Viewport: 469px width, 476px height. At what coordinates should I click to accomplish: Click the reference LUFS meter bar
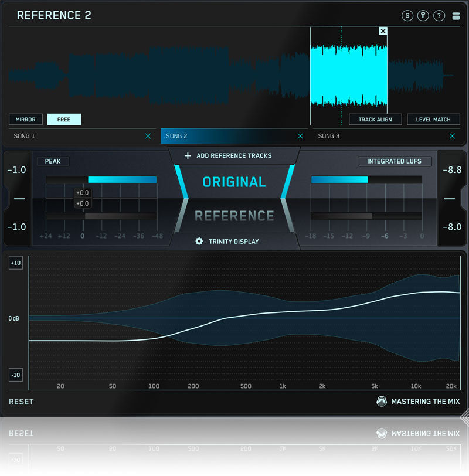pos(366,216)
